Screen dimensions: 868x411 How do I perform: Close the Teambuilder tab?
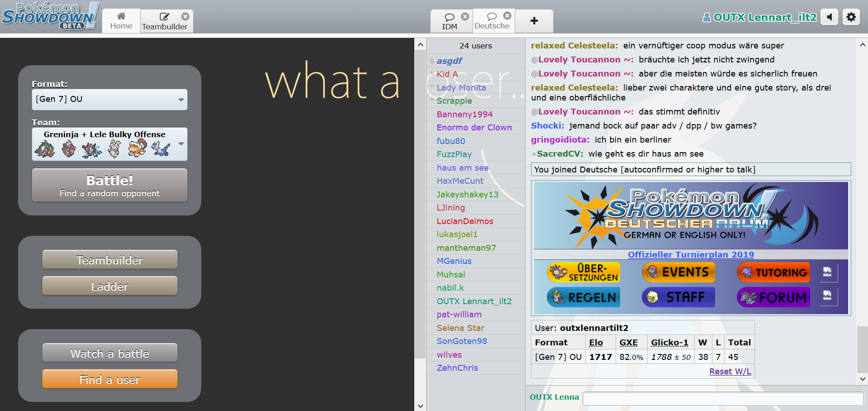[185, 16]
